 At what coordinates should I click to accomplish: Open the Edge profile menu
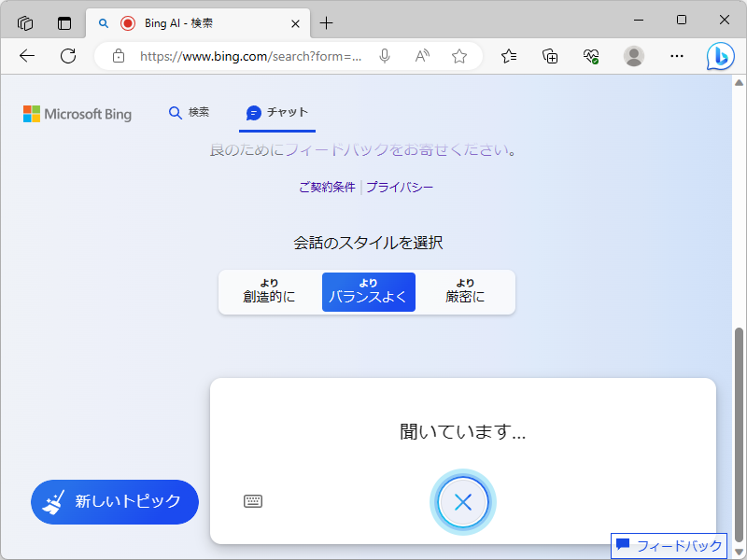click(634, 56)
